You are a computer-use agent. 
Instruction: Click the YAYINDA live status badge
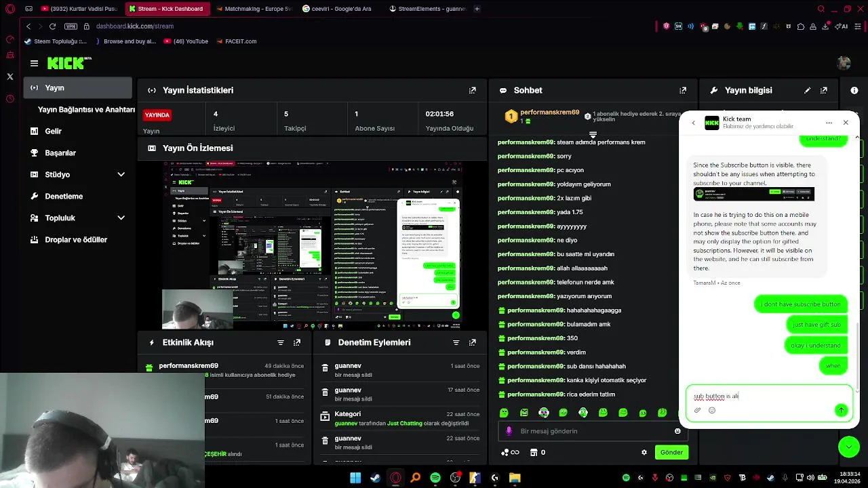click(x=157, y=115)
